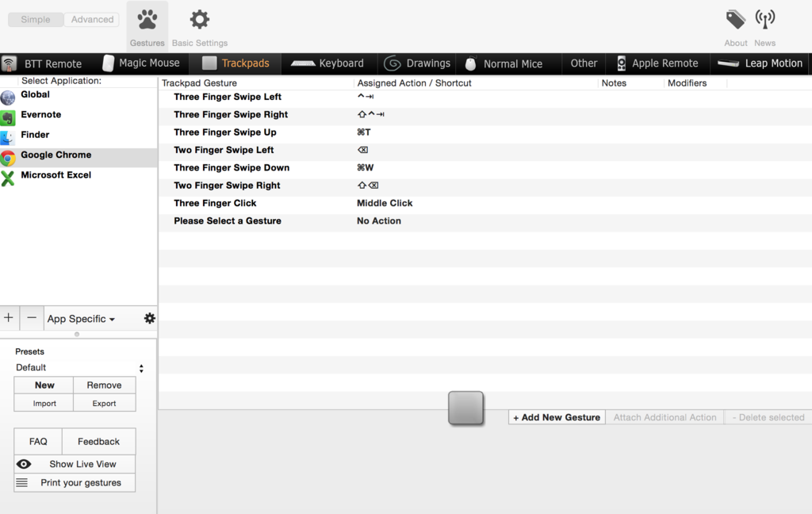Click the Middle Click assigned action
Viewport: 812px width, 514px height.
385,203
